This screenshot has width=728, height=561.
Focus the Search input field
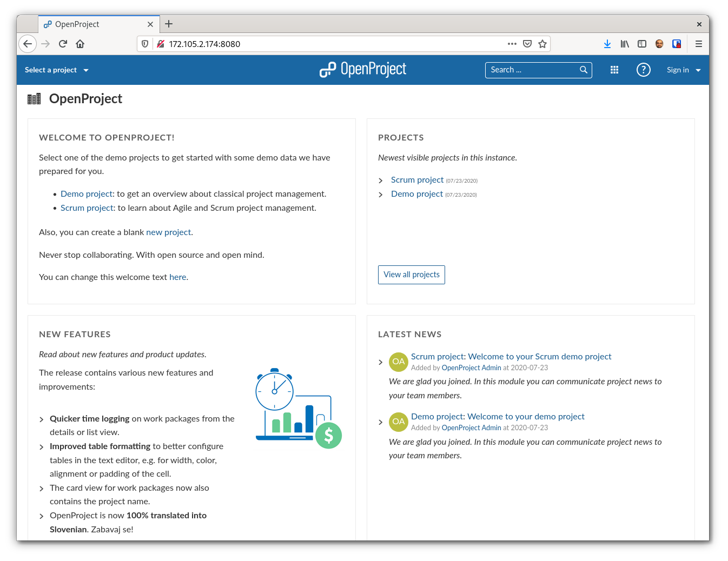pyautogui.click(x=533, y=70)
